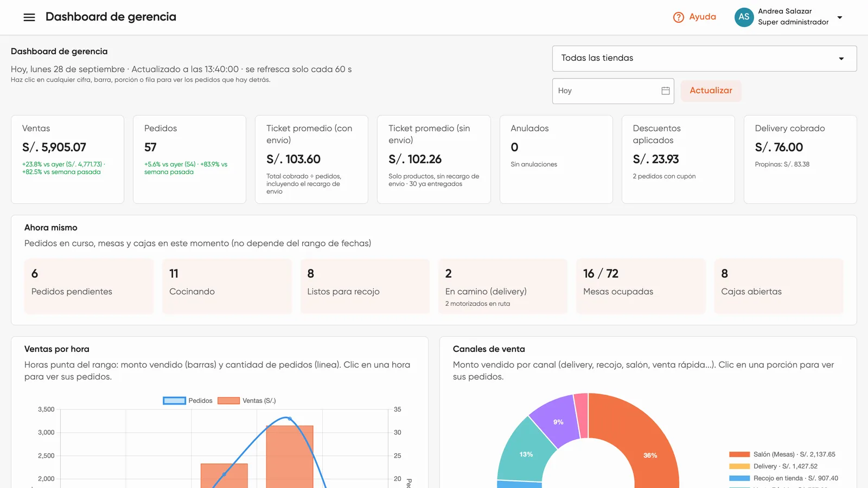Open the hamburger navigation menu

tap(29, 17)
